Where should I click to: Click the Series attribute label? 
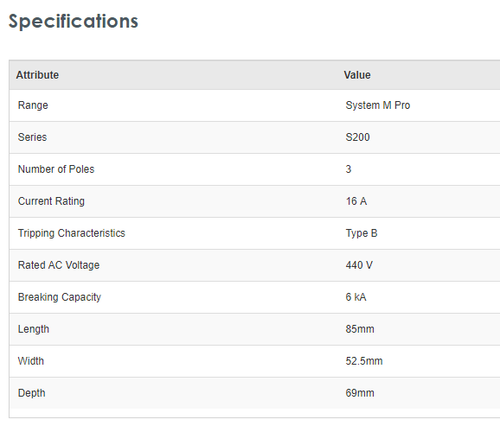coord(32,137)
